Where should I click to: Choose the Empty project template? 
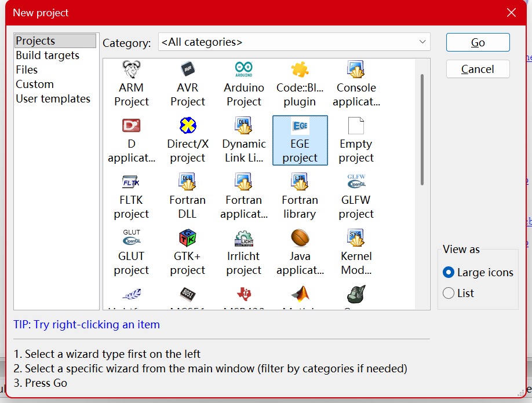(356, 127)
